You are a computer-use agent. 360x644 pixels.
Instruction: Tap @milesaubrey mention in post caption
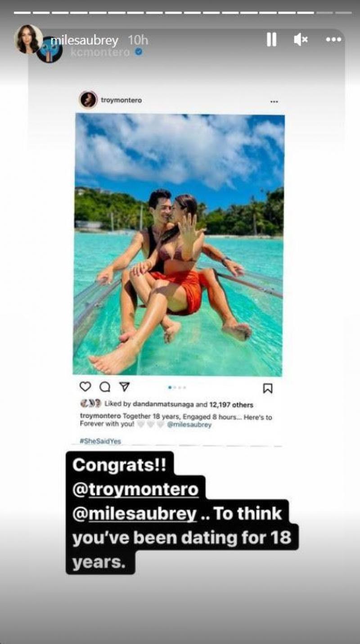pyautogui.click(x=189, y=425)
